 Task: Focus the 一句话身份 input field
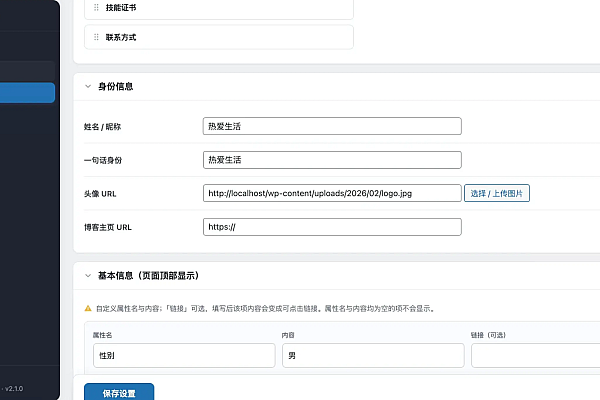[332, 160]
